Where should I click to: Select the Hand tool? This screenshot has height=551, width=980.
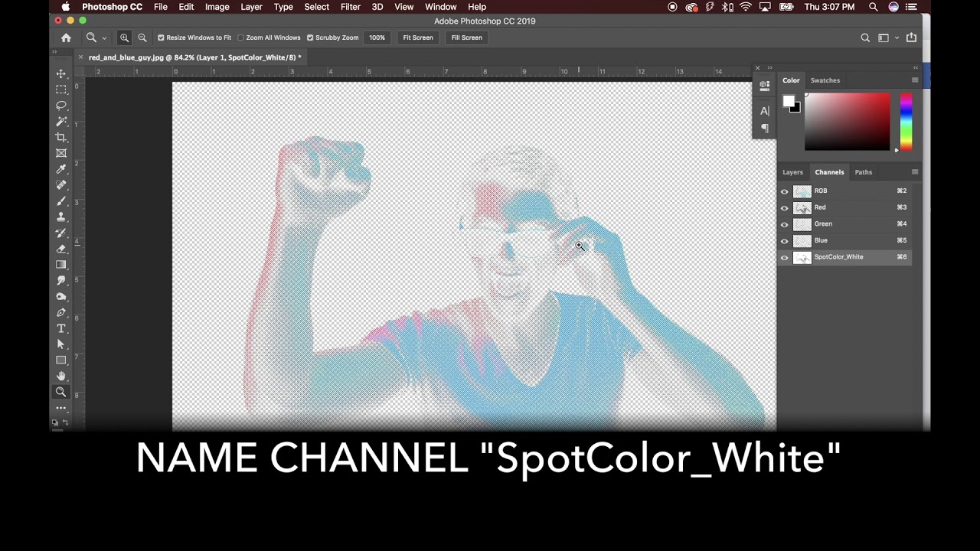click(61, 376)
